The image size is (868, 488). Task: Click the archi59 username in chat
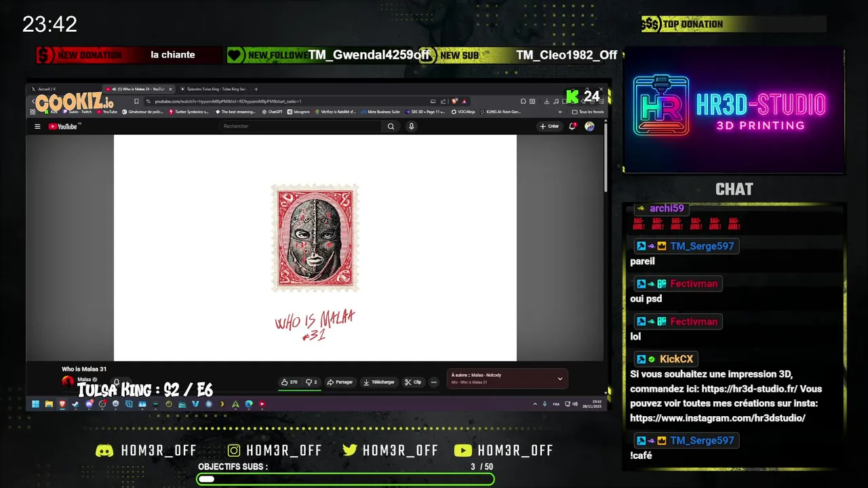point(667,208)
